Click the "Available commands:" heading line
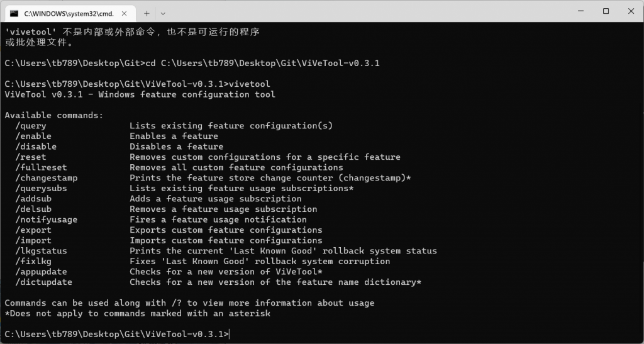Screen dimensions: 644x344 pyautogui.click(x=53, y=116)
